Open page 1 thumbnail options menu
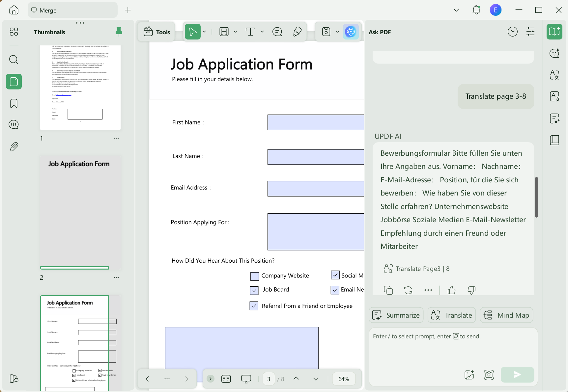The image size is (568, 392). click(116, 138)
